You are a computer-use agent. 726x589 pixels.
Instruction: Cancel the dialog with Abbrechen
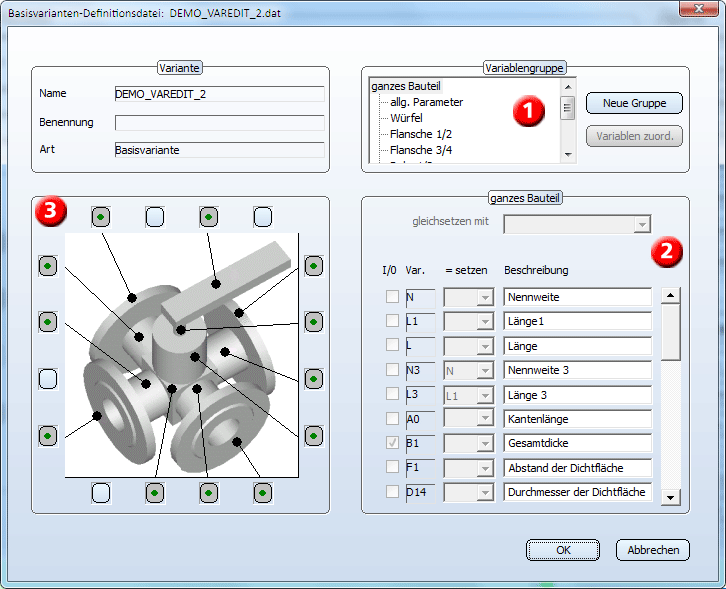[653, 550]
